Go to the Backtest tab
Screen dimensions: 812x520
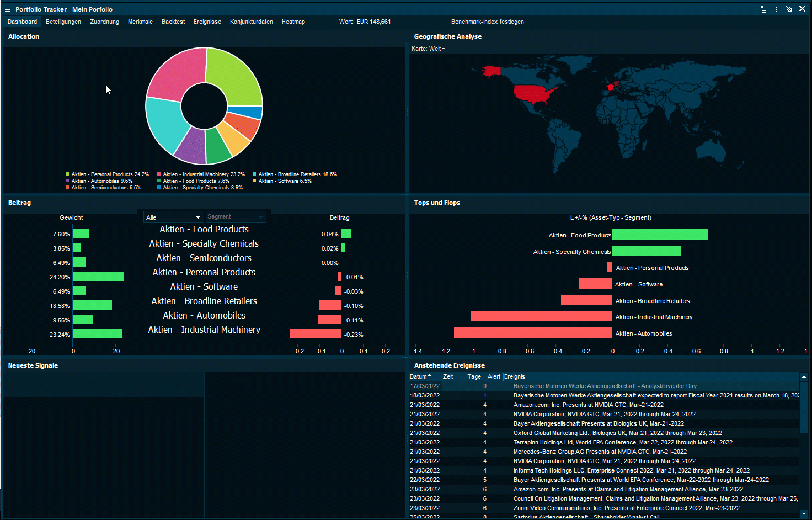click(x=173, y=22)
